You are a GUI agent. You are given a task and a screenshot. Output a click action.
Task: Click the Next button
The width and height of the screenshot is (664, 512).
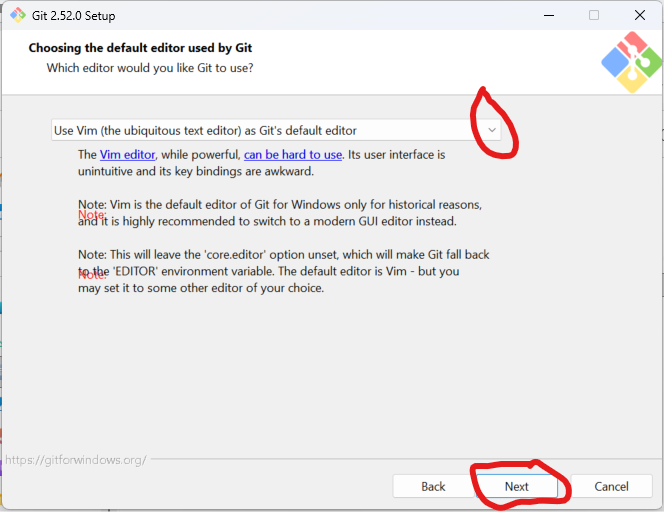pos(516,486)
